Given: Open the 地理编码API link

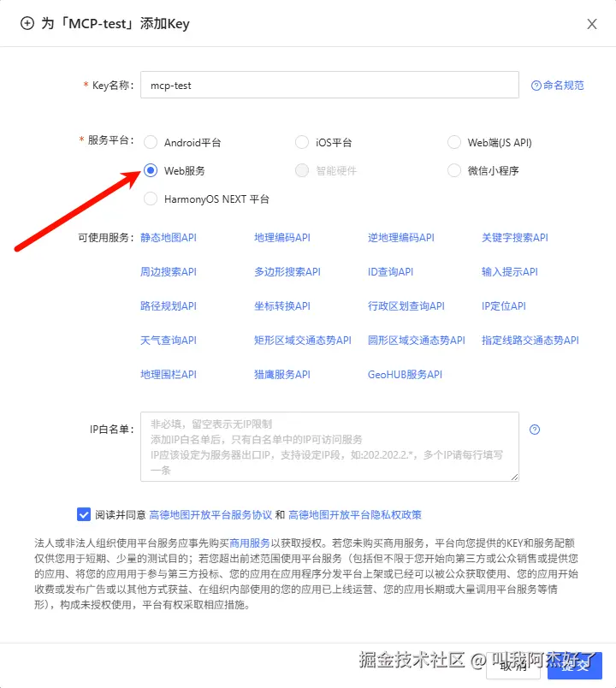Looking at the screenshot, I should click(x=282, y=238).
